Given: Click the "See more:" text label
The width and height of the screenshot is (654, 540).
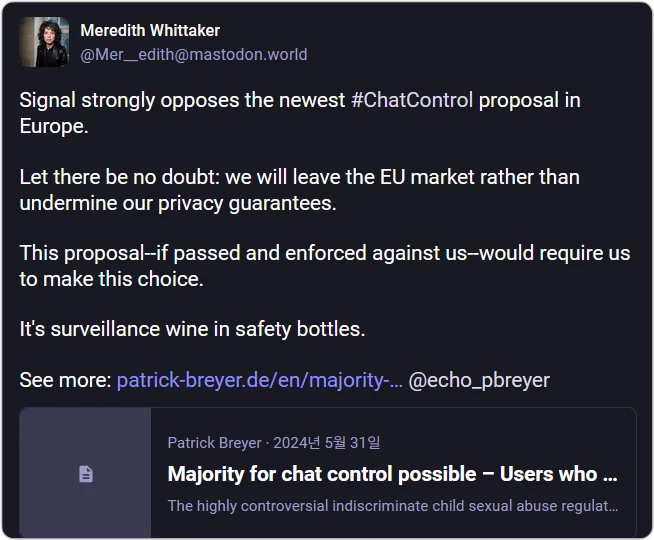Looking at the screenshot, I should click(x=65, y=380).
